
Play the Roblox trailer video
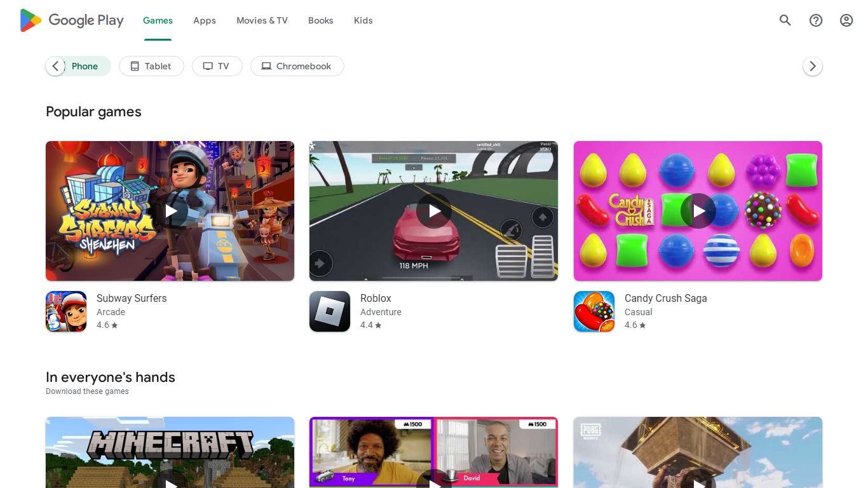434,211
